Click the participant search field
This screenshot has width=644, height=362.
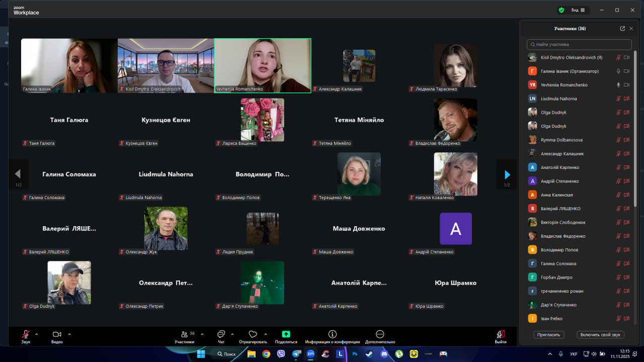coord(579,44)
